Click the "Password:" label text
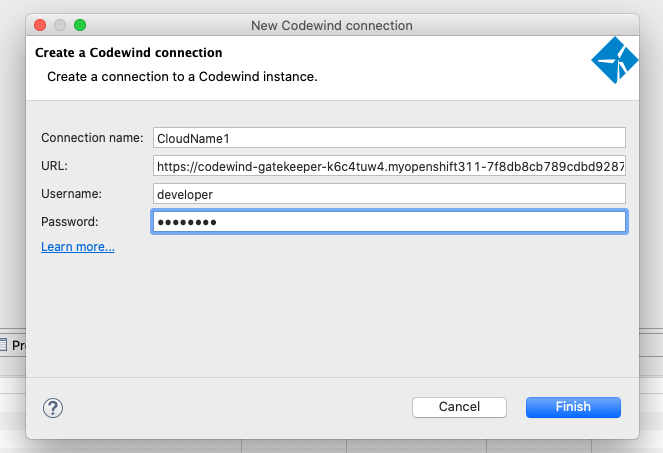663x453 pixels. tap(69, 222)
